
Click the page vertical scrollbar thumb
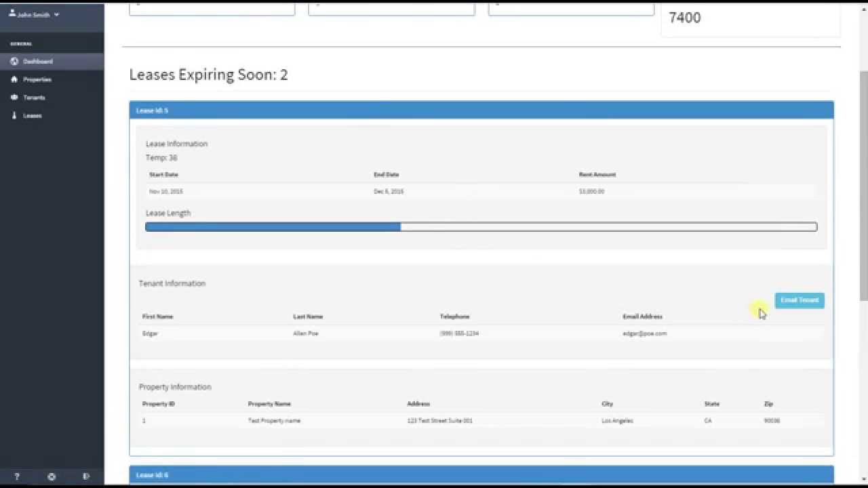863,184
